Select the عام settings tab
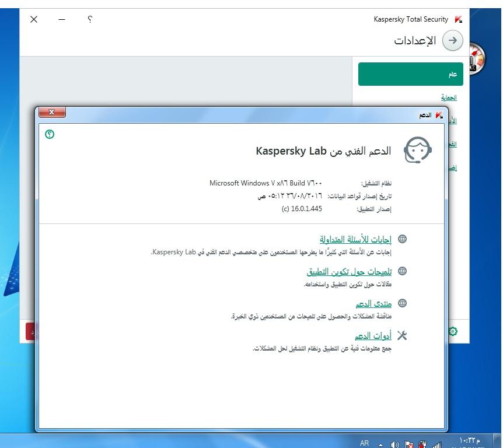The width and height of the screenshot is (503, 448). point(411,74)
